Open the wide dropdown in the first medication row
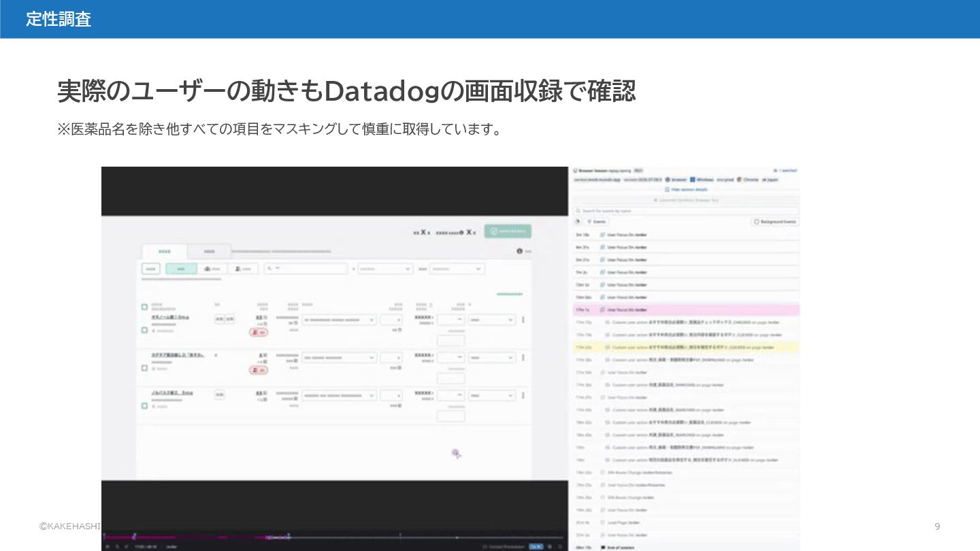 click(340, 320)
